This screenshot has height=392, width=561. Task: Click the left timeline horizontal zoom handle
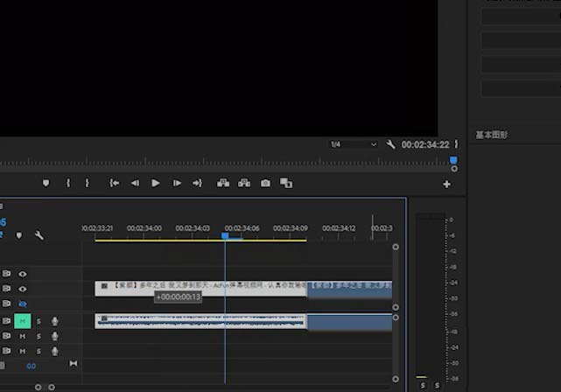coord(38,387)
